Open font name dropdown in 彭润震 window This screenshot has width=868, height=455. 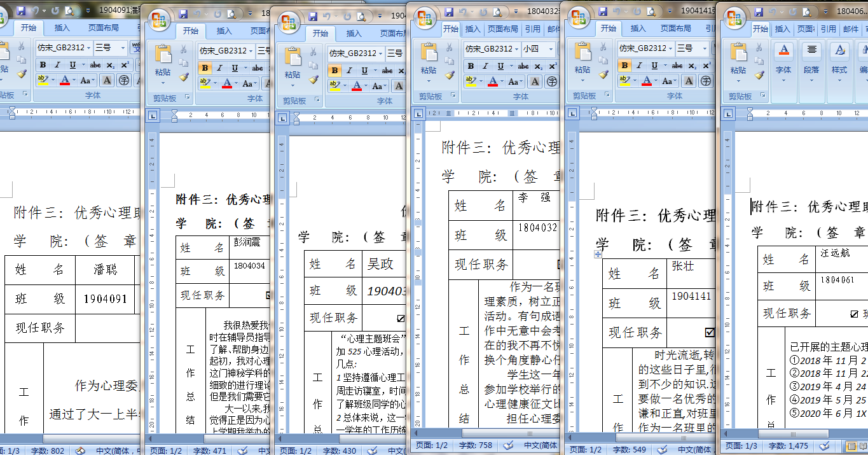click(251, 51)
